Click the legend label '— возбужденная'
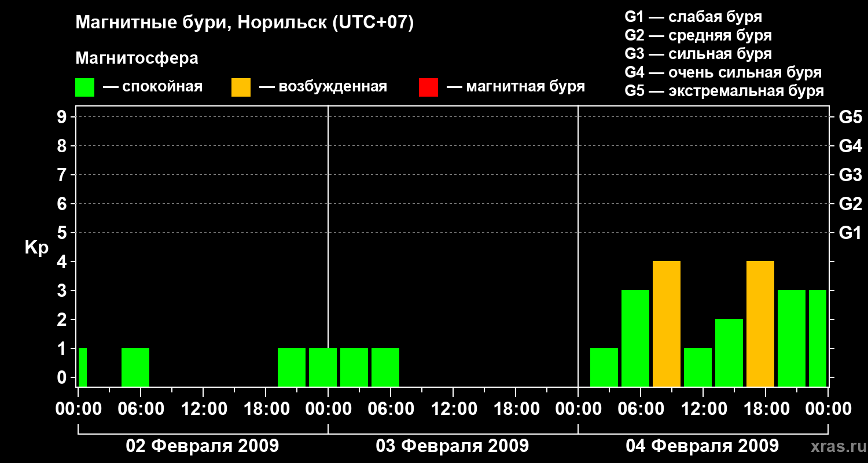The width and height of the screenshot is (868, 463). point(323,87)
